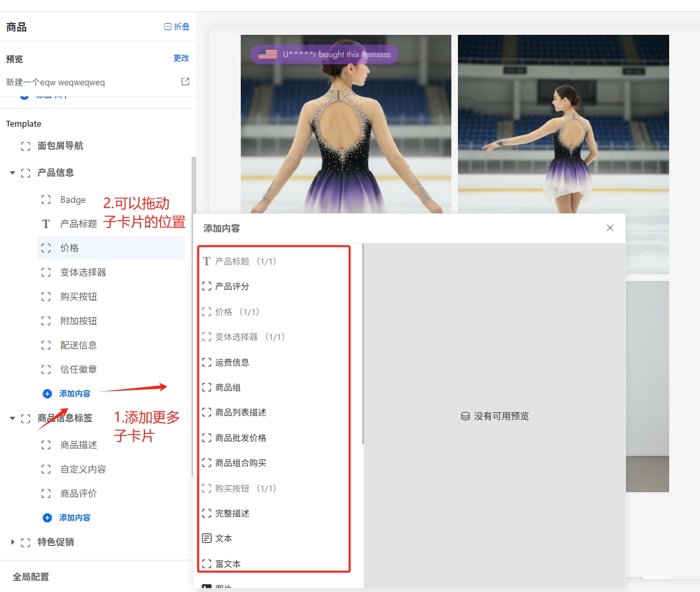Image resolution: width=700 pixels, height=592 pixels.
Task: Click the block icon beside 商品组
Action: coord(207,388)
